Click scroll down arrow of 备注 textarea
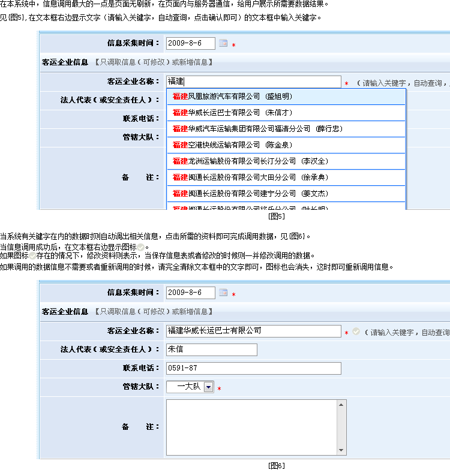The width and height of the screenshot is (450, 476). (x=341, y=450)
